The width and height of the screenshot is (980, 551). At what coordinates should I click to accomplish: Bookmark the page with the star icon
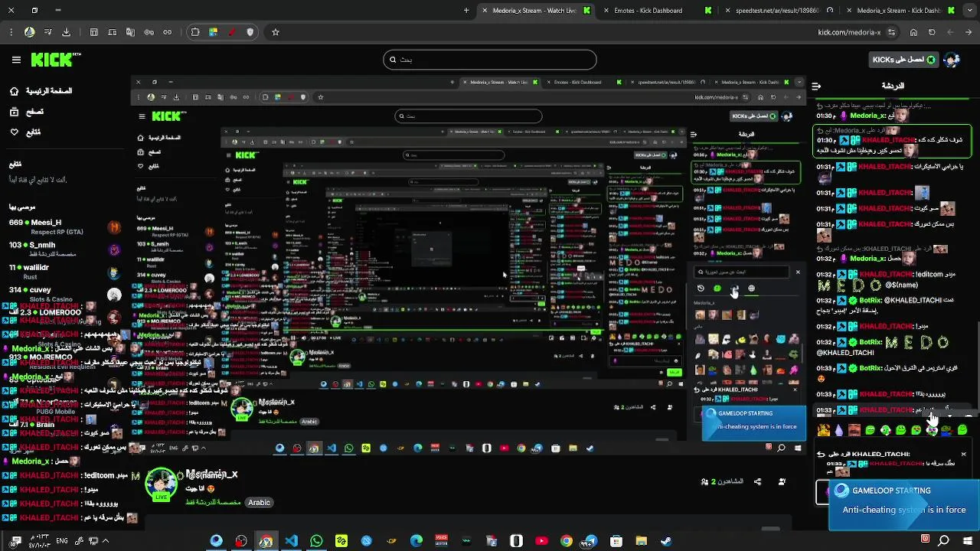point(276,32)
